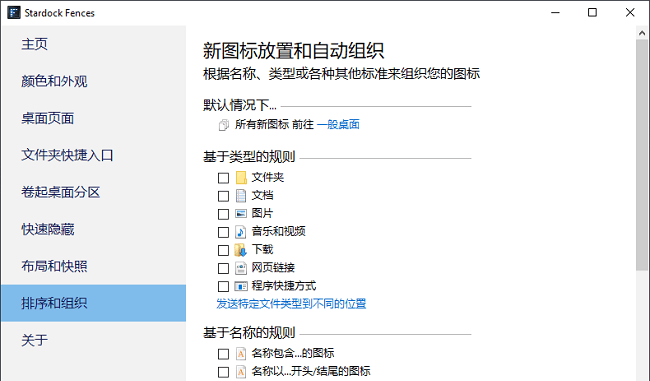Toggle the 名称包含...的图标 checkbox
The height and width of the screenshot is (381, 650).
(x=223, y=354)
